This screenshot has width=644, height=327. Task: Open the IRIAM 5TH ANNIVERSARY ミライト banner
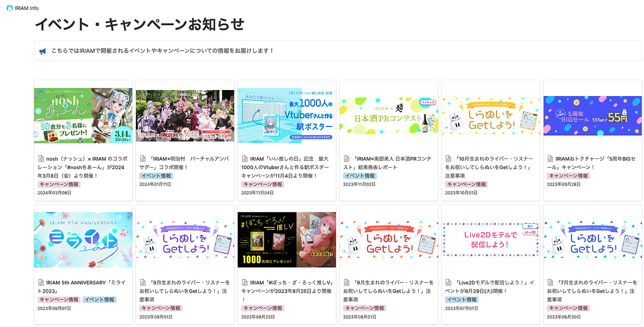[84, 239]
